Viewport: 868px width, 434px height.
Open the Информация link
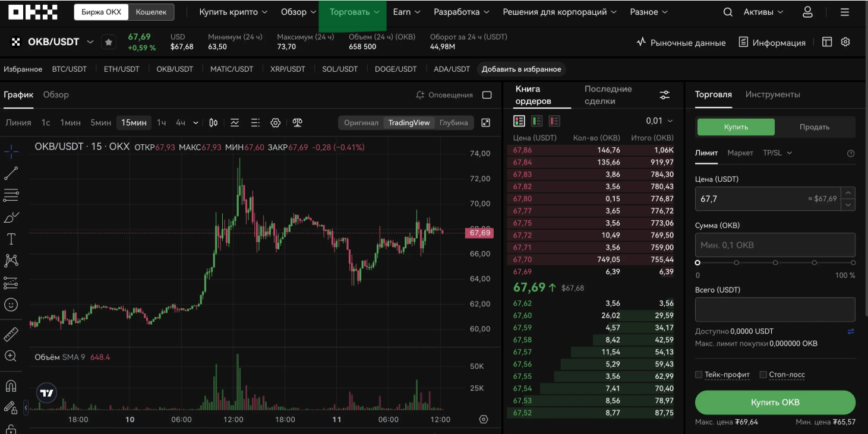772,43
